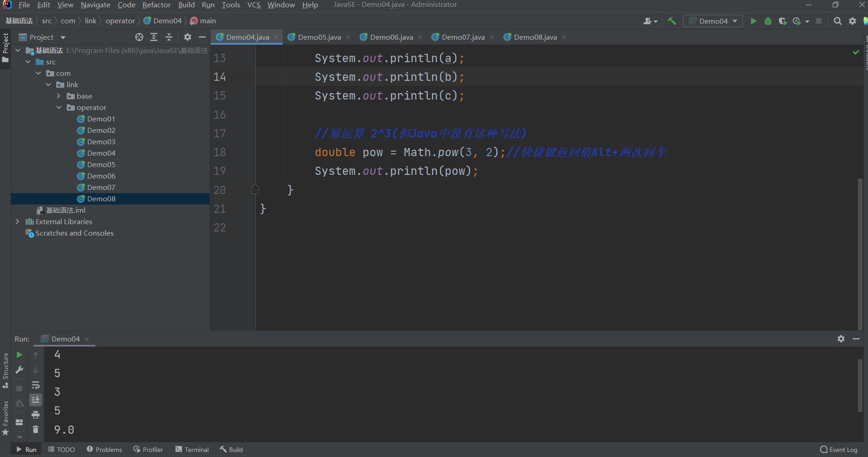Expand the base package
Viewport: 868px width, 457px height.
tap(58, 96)
